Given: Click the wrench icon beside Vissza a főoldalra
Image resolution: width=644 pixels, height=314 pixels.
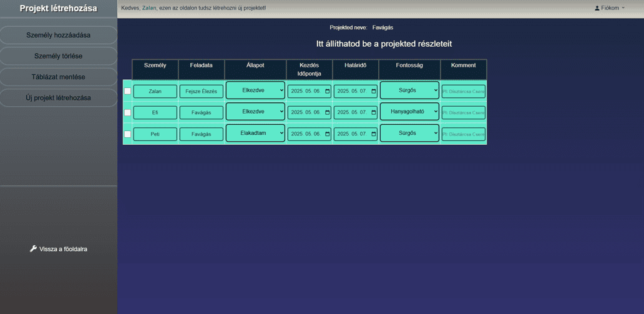Looking at the screenshot, I should 33,249.
